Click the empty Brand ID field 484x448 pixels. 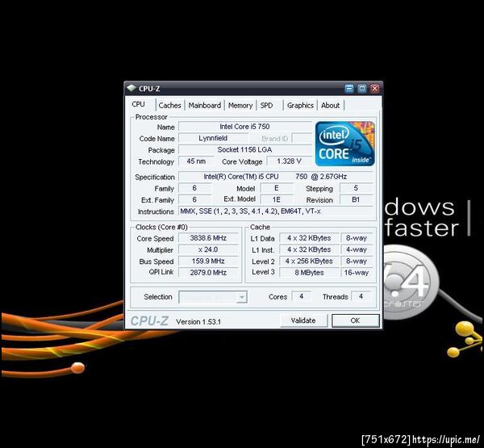click(302, 138)
